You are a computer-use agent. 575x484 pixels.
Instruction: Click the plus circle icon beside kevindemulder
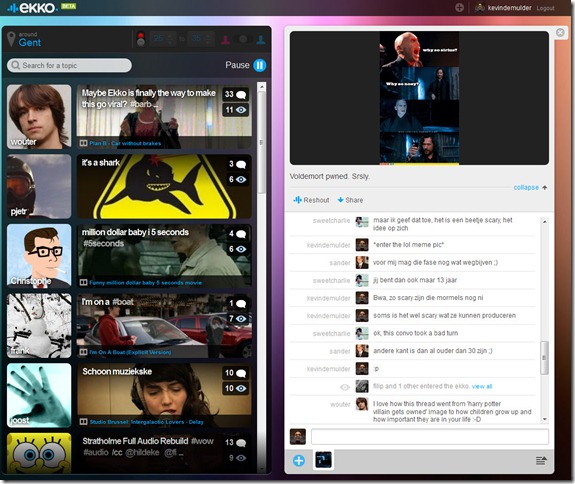click(x=459, y=8)
